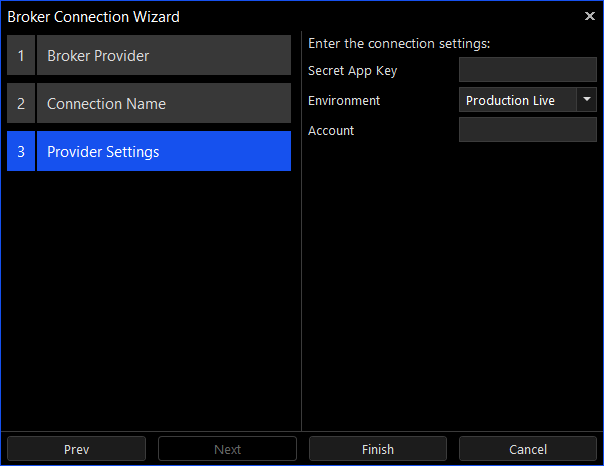This screenshot has height=466, width=604.
Task: Select the Provider Settings step
Action: coord(164,151)
